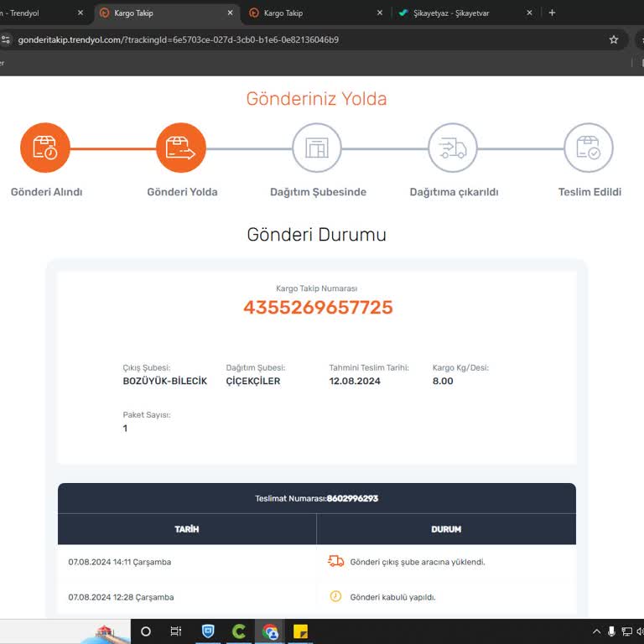This screenshot has width=644, height=644.
Task: Close the active Kargo Takip tab
Action: [x=230, y=13]
